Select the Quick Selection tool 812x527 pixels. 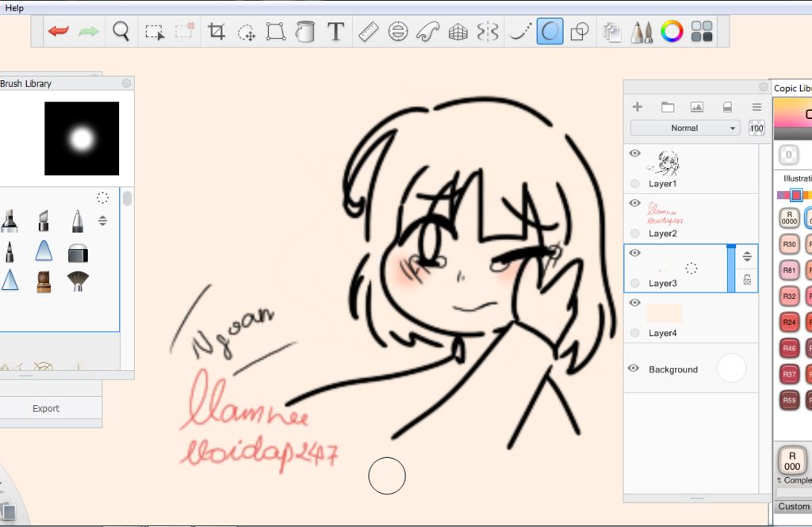point(184,31)
